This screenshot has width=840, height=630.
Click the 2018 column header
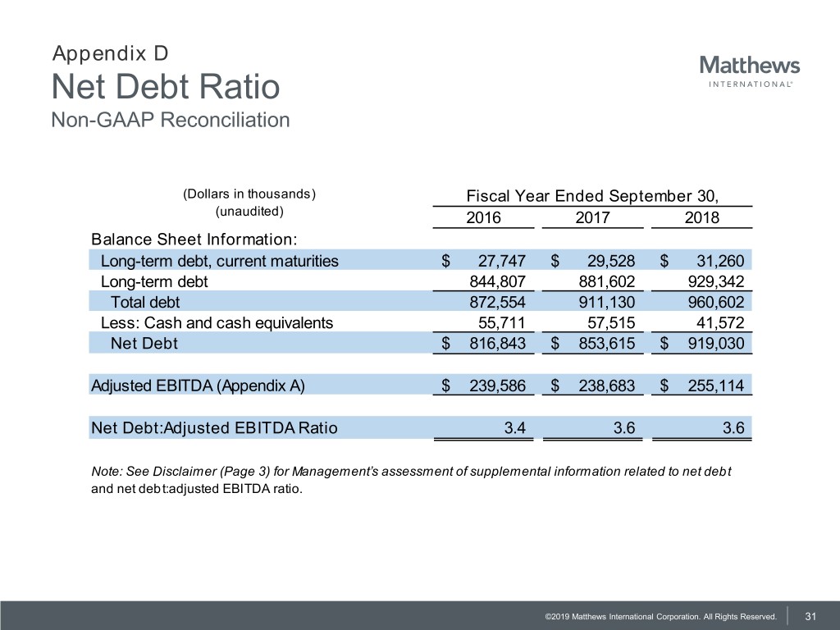[x=701, y=217]
